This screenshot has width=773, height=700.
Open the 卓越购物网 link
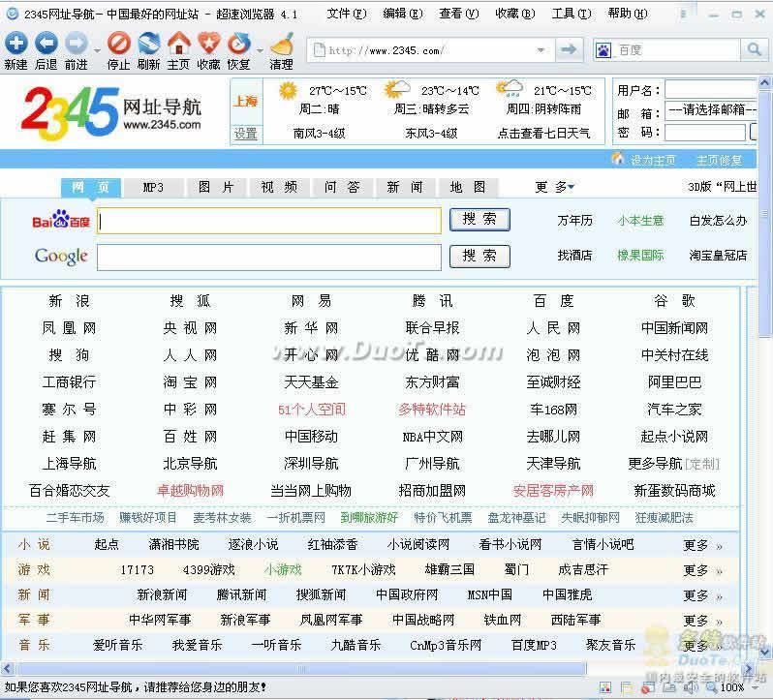(x=190, y=491)
